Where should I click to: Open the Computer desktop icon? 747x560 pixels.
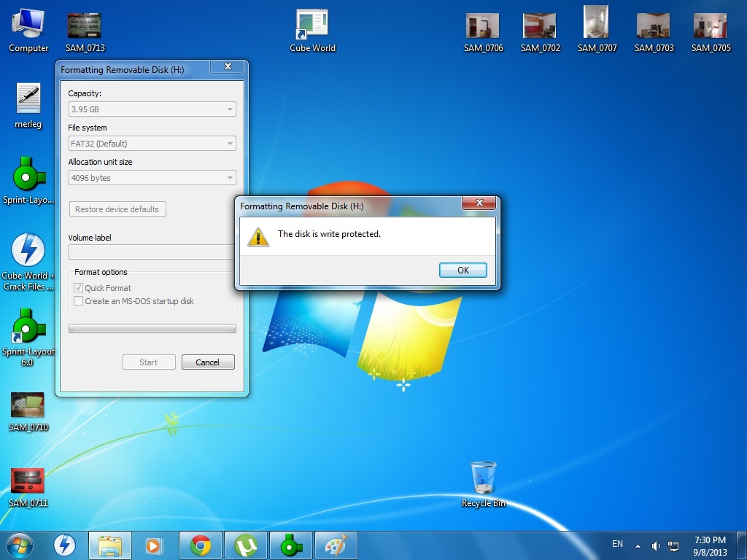(x=28, y=31)
